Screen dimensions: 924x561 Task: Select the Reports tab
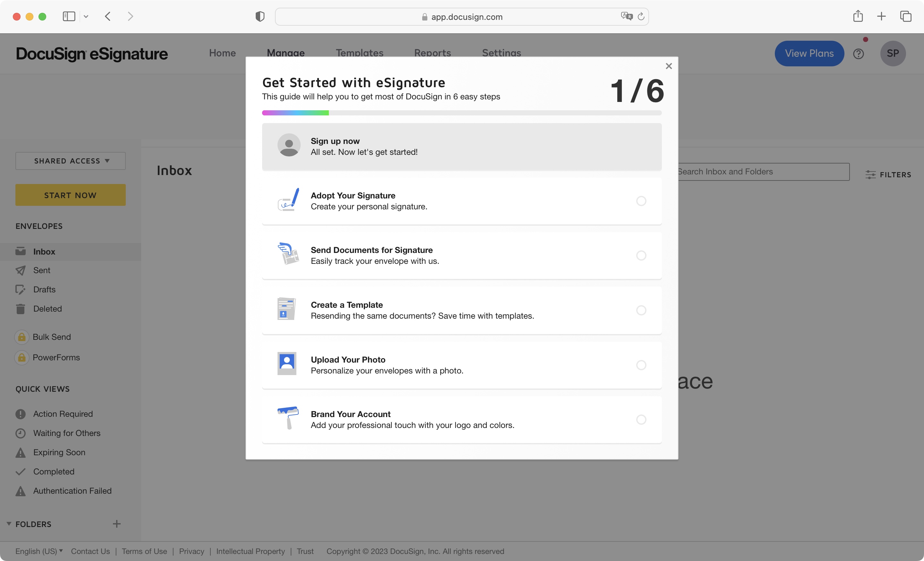tap(432, 53)
